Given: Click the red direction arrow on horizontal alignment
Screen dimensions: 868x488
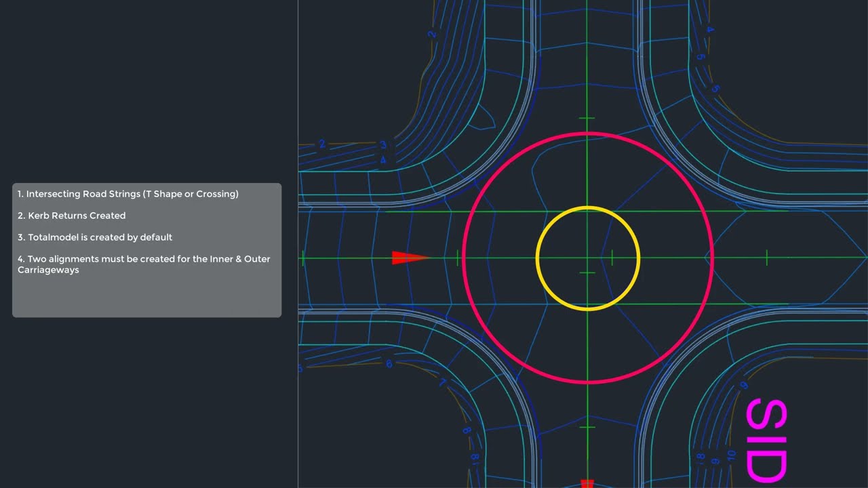Looking at the screenshot, I should (x=410, y=258).
